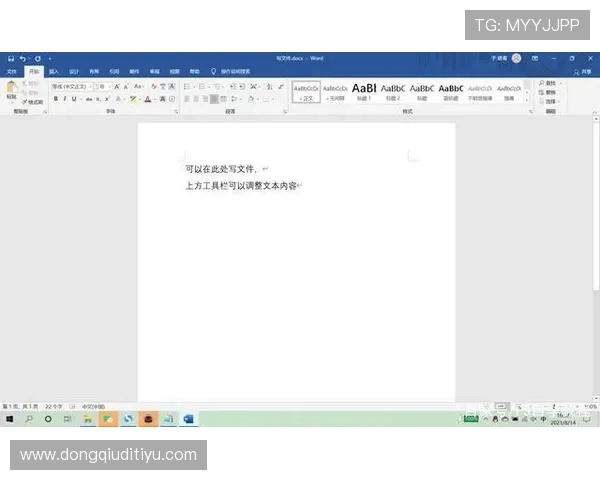Open the Quick Access Toolbar customize arrow
The width and height of the screenshot is (600, 480).
pyautogui.click(x=50, y=59)
